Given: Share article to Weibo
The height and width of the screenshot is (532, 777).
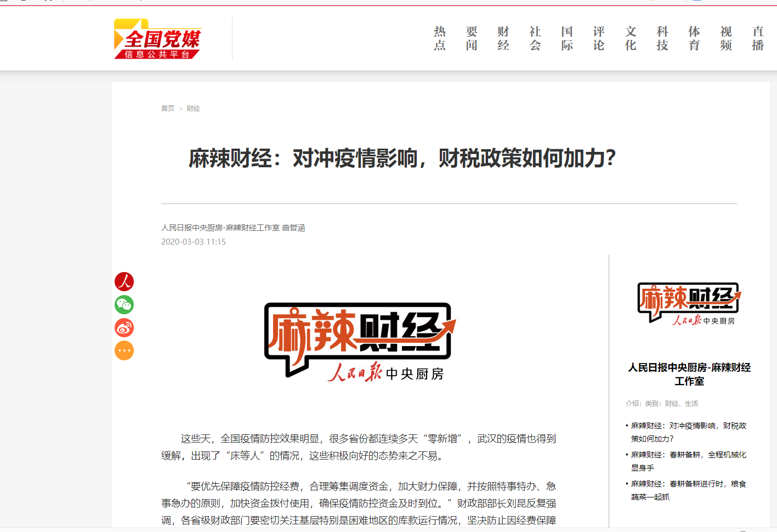Looking at the screenshot, I should [124, 327].
